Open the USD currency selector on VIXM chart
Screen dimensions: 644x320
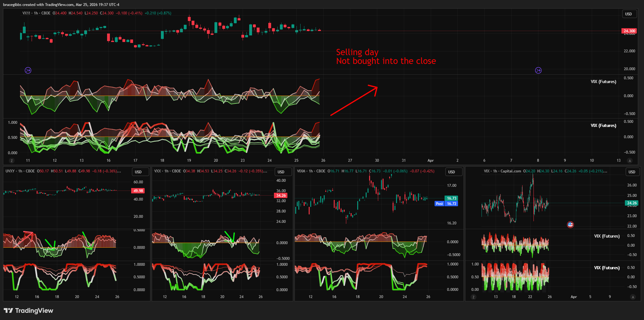451,172
